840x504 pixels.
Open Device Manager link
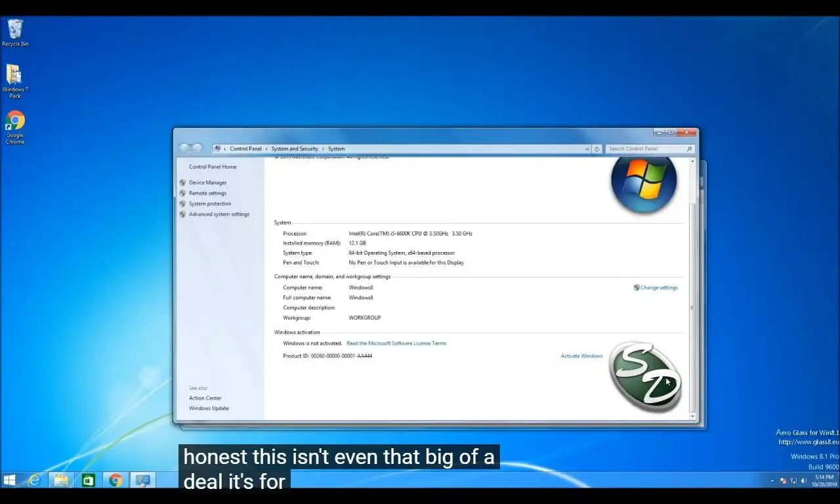coord(207,182)
